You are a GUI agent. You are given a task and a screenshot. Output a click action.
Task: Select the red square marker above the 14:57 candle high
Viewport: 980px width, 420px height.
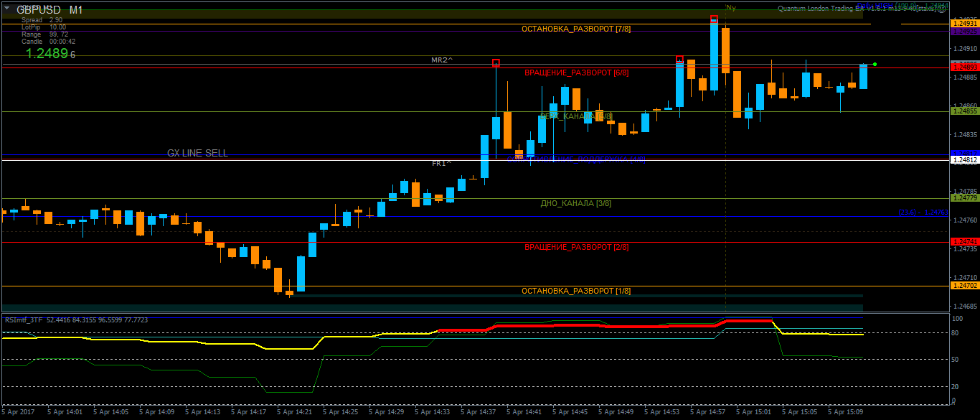tap(714, 19)
